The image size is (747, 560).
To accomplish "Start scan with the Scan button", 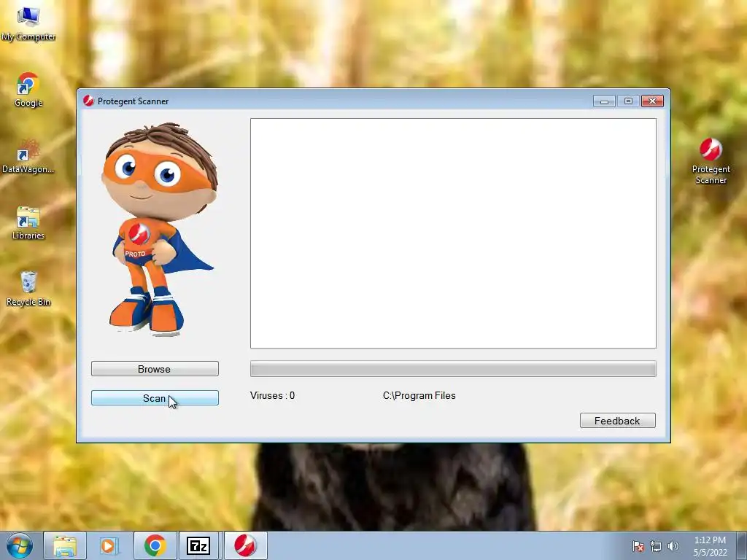I will tap(155, 398).
